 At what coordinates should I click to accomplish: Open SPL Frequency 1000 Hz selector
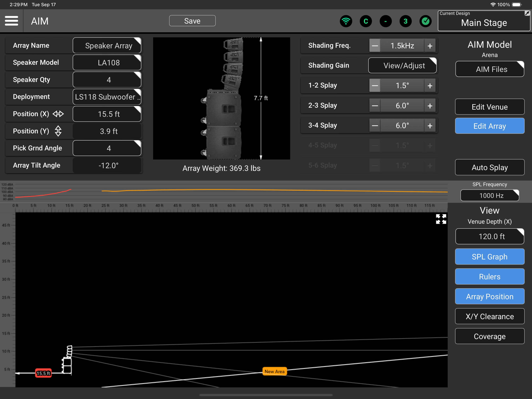pyautogui.click(x=490, y=195)
